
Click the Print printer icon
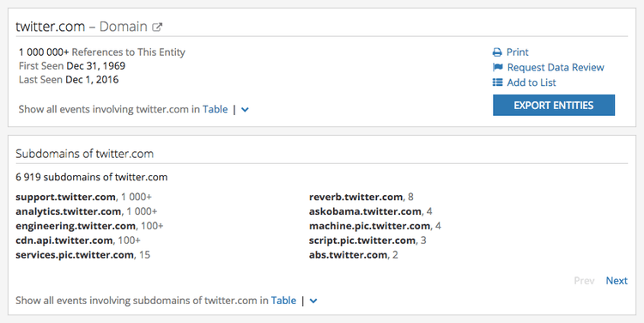click(497, 52)
